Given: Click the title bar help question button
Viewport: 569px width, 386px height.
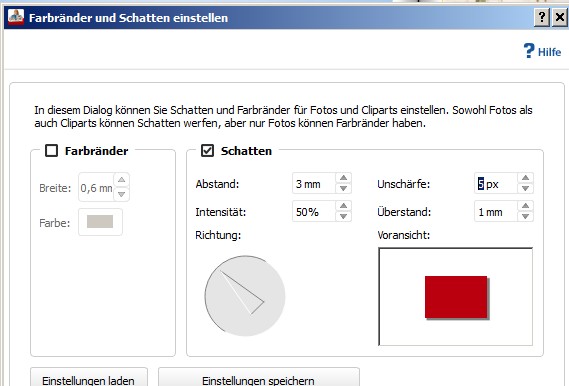Looking at the screenshot, I should point(542,17).
